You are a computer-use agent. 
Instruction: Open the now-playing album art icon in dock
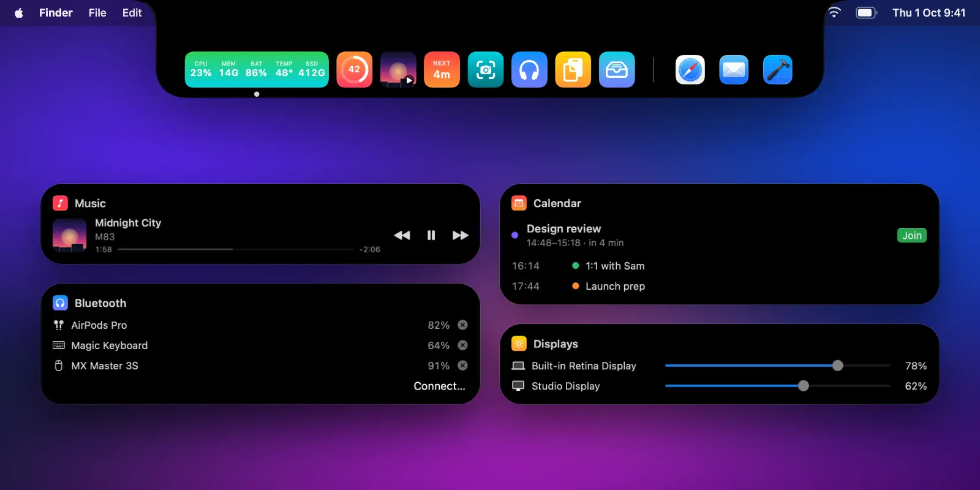398,69
